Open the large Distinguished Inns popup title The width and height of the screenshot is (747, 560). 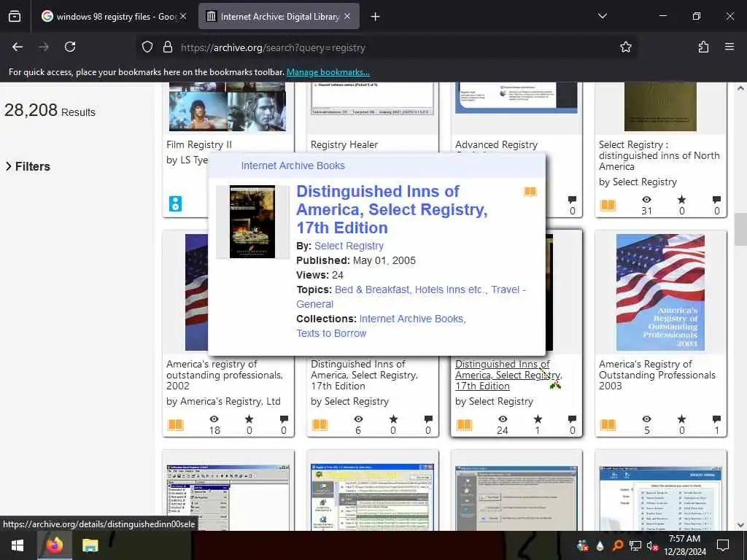(x=392, y=209)
